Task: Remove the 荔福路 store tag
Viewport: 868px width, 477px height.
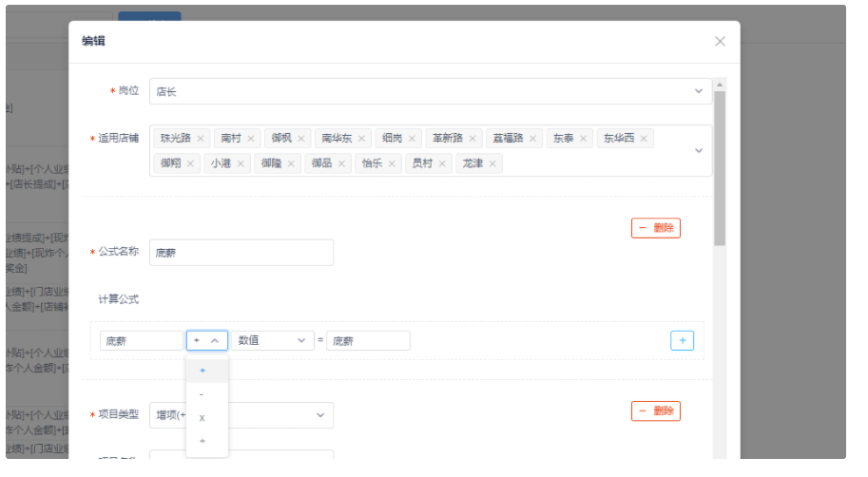Action: (x=532, y=139)
